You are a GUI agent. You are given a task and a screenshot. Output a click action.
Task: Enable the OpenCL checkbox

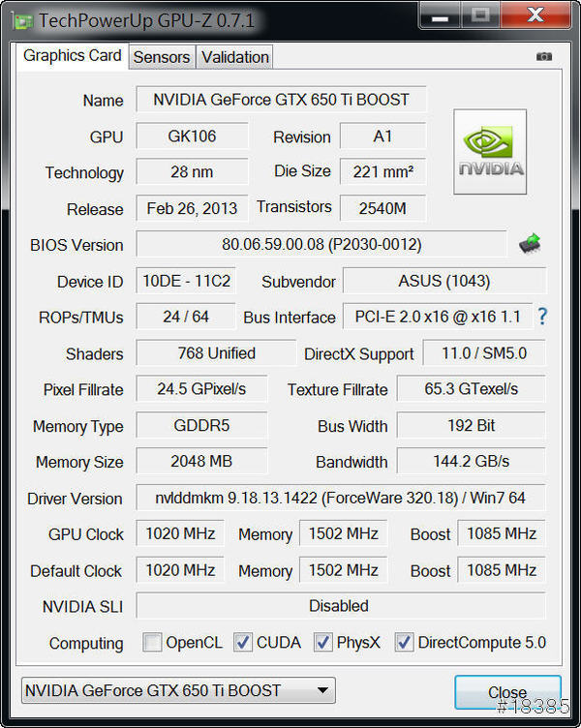point(152,642)
